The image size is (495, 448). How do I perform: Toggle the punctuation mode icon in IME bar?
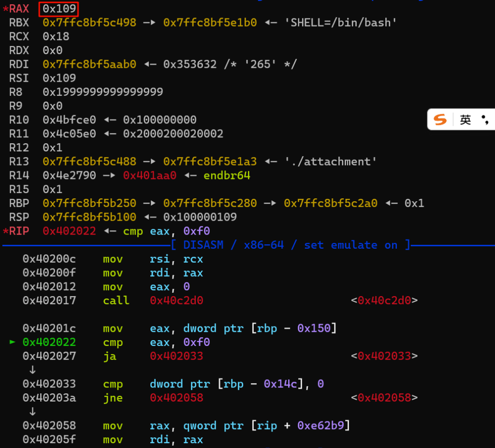(486, 119)
